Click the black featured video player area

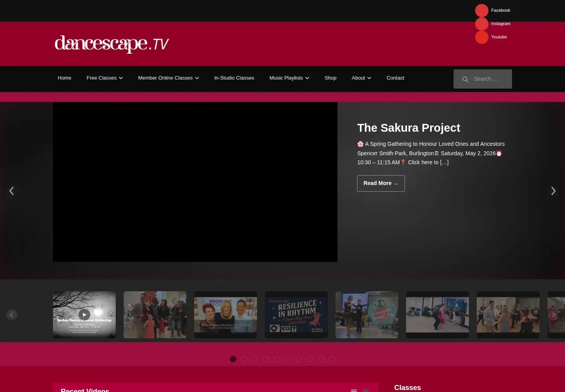click(195, 182)
